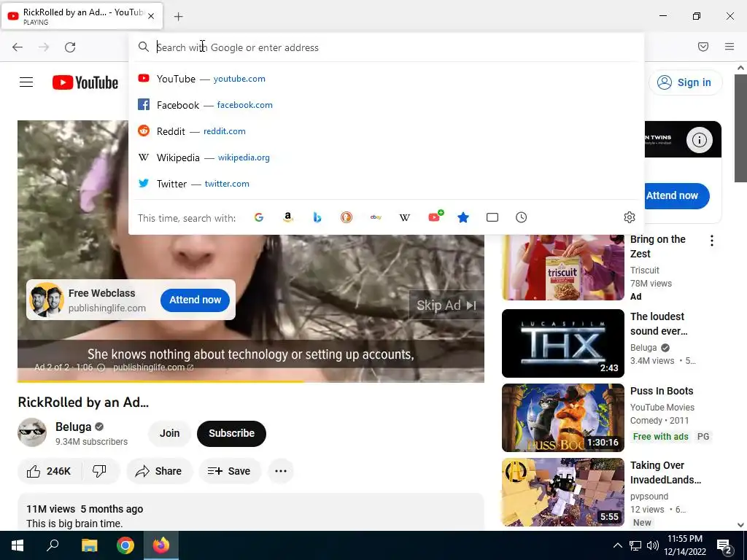Dislike the video with thumbs down
The image size is (747, 560).
(x=99, y=472)
